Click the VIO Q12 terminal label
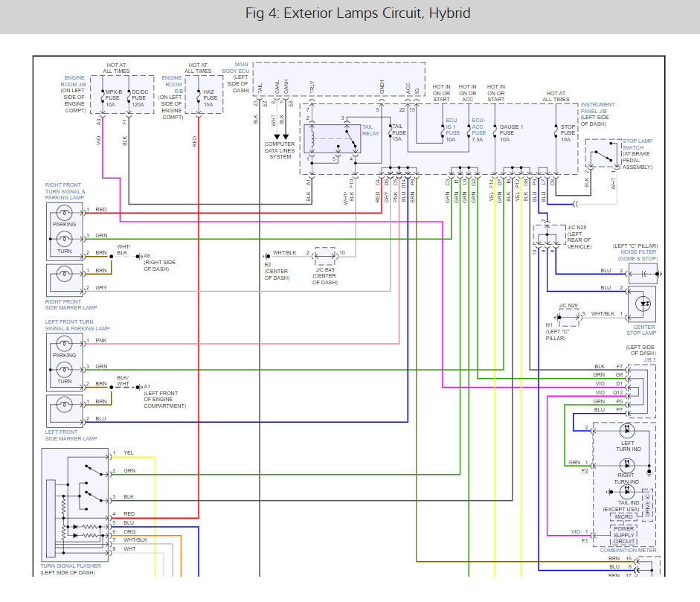 pyautogui.click(x=609, y=393)
